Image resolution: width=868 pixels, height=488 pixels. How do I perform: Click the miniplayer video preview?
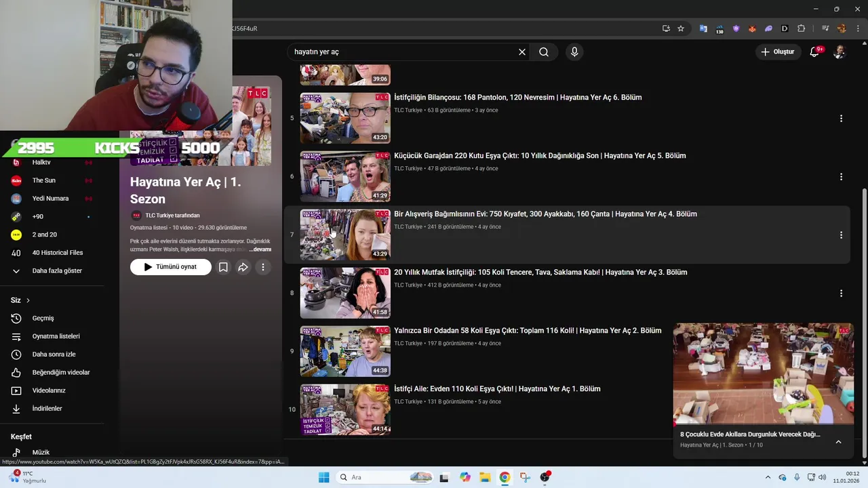coord(764,374)
